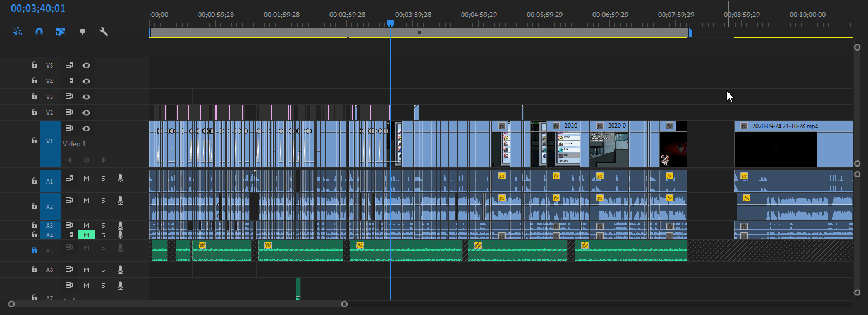Go to previous keyframe arrow on V1
The width and height of the screenshot is (868, 315).
[x=70, y=160]
